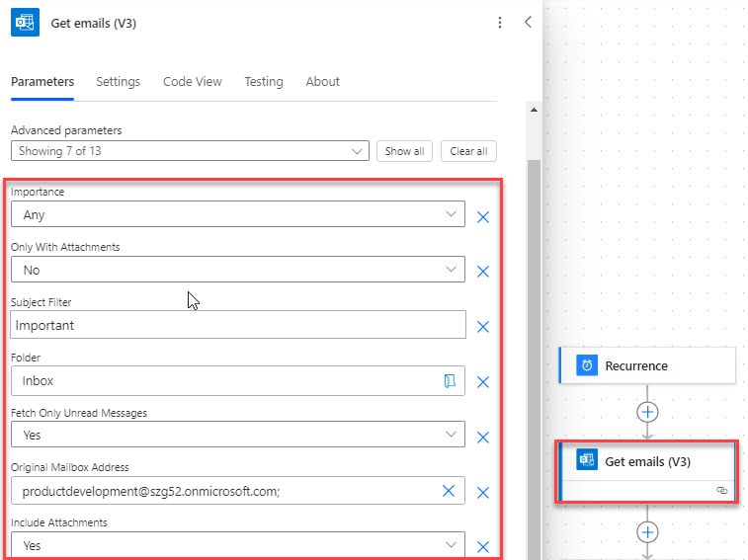Expand the Advanced parameters Showing 7 of 13 dropdown
748x560 pixels.
click(190, 151)
